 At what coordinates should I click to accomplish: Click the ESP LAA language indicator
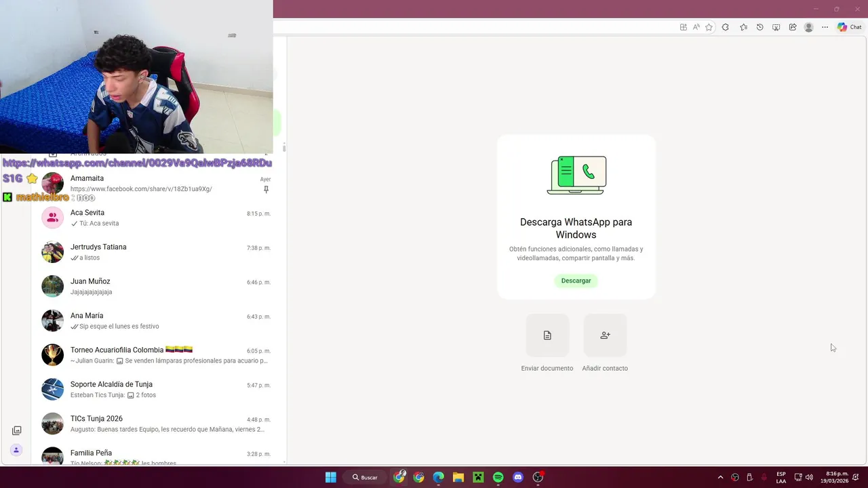pos(781,477)
